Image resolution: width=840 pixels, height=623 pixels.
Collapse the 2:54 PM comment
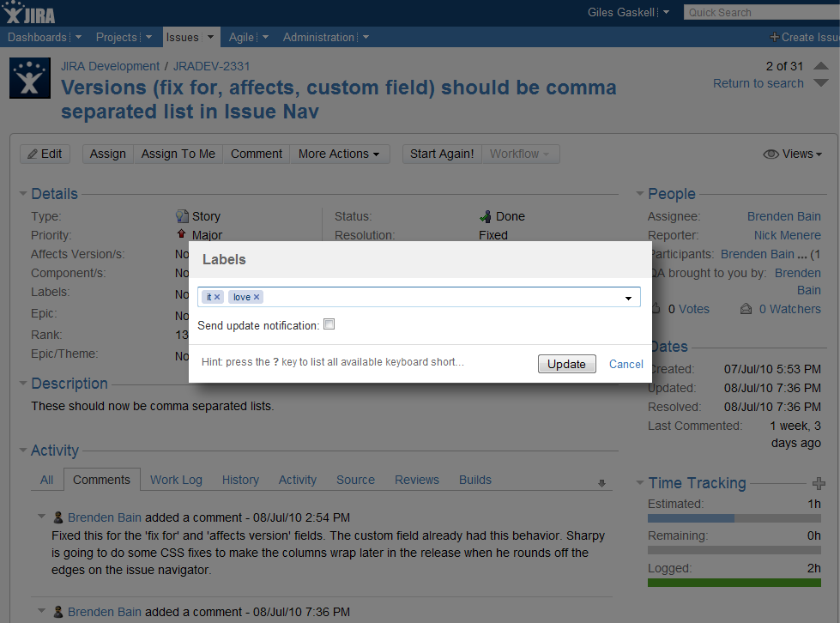click(41, 517)
